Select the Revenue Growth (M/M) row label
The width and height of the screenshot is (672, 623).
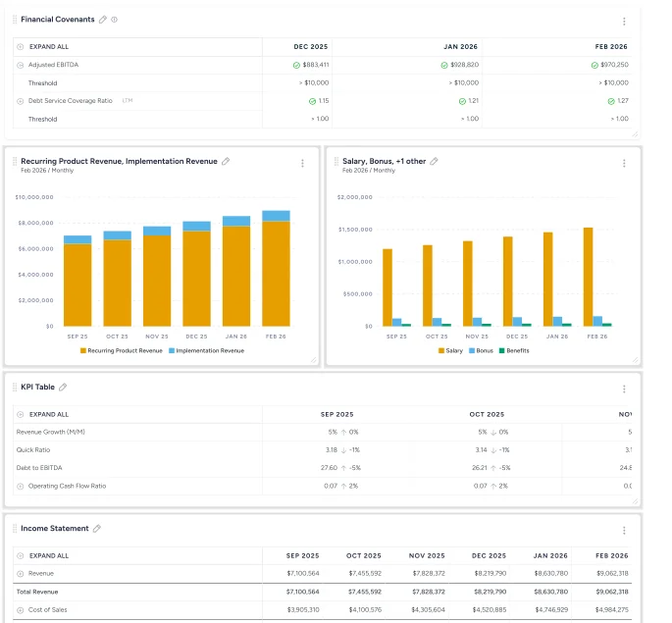point(51,433)
